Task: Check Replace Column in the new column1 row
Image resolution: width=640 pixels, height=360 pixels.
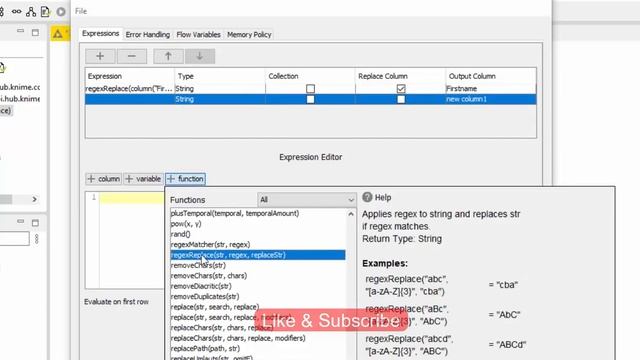Action: (x=401, y=99)
